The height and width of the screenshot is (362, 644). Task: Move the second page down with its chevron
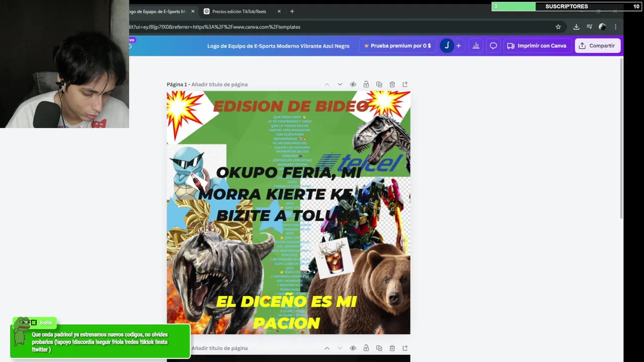[340, 348]
